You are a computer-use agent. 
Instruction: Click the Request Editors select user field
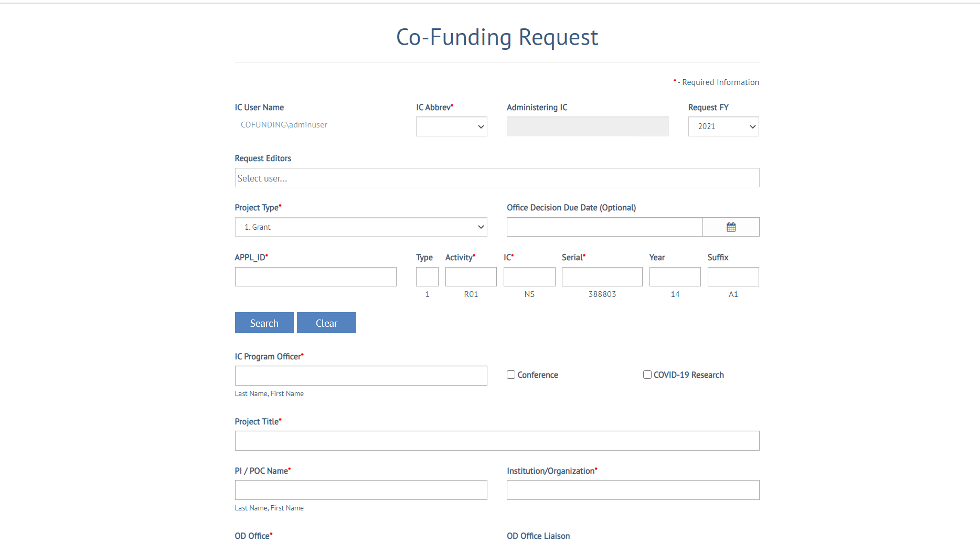(497, 178)
